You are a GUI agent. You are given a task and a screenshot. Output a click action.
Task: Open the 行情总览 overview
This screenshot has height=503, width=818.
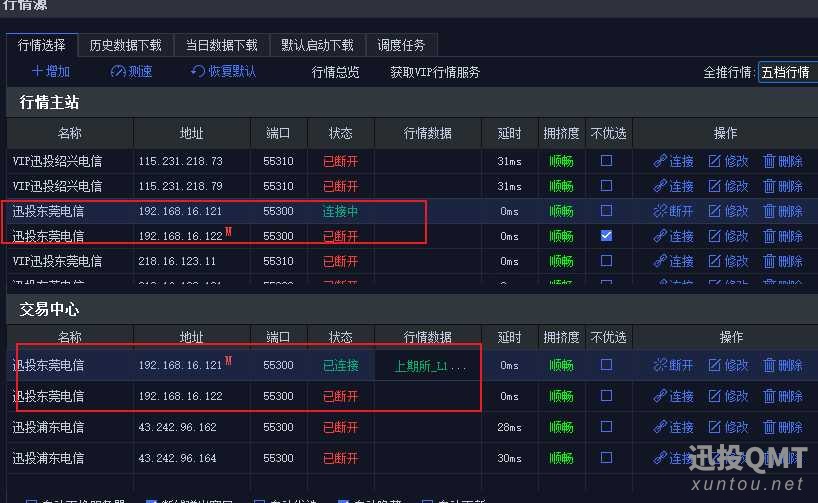pos(335,72)
